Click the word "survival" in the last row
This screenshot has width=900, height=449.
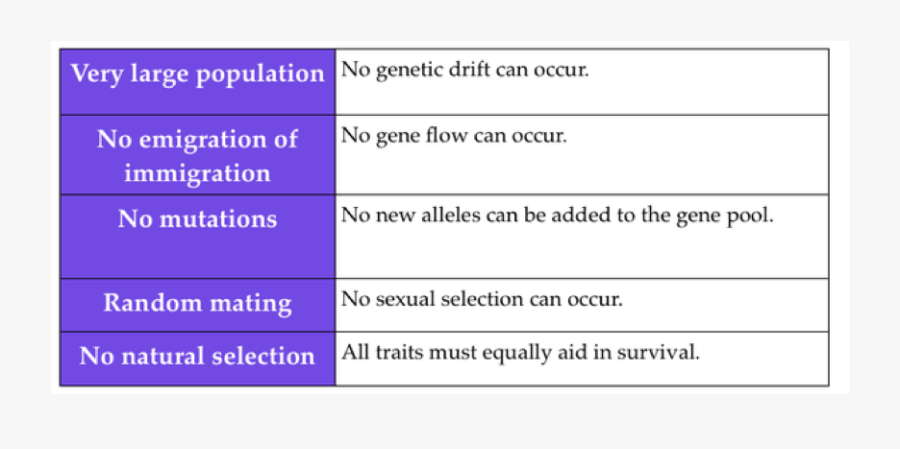point(664,352)
